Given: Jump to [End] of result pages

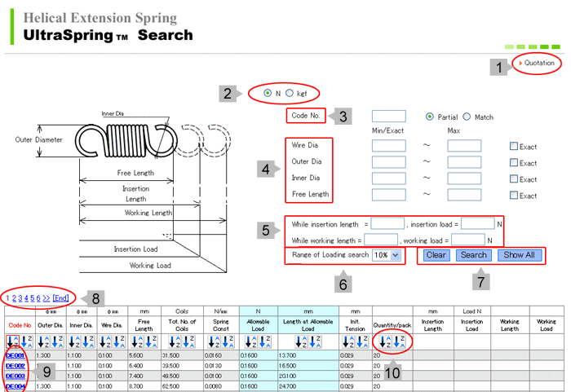Looking at the screenshot, I should [60, 299].
